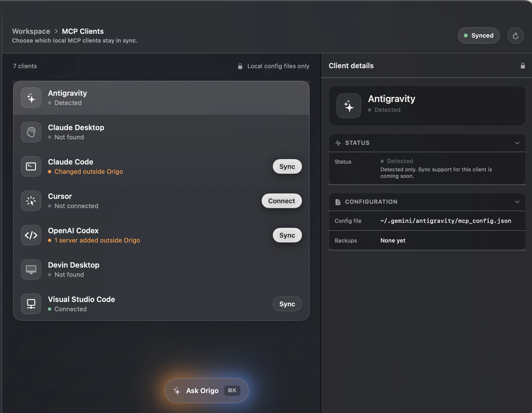Click the 'Config file' label

tap(348, 221)
